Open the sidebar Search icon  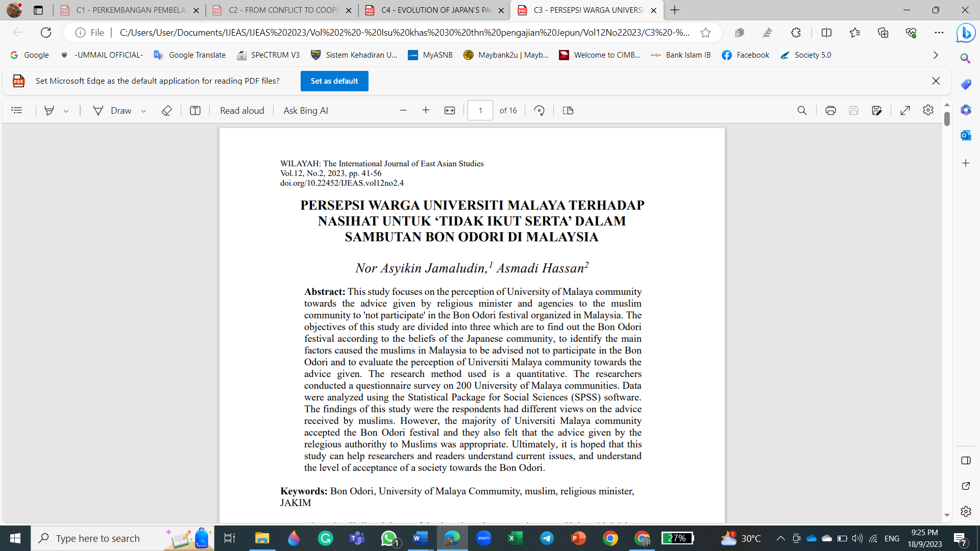[x=965, y=59]
